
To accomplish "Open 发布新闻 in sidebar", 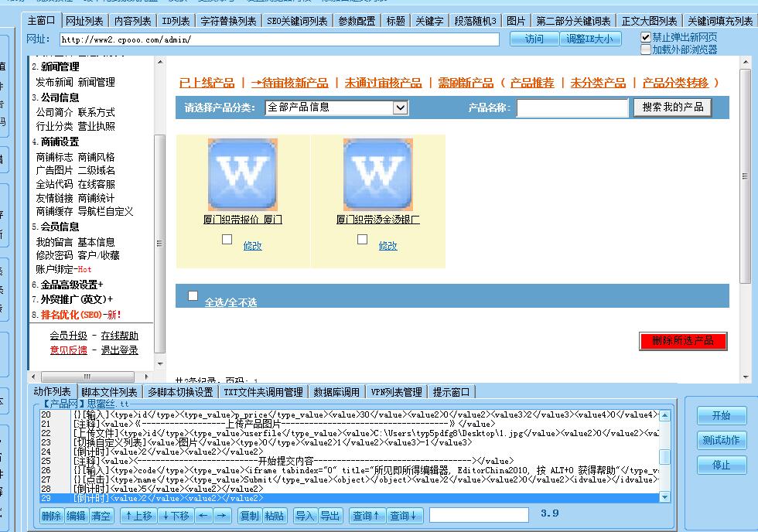I will pos(54,82).
